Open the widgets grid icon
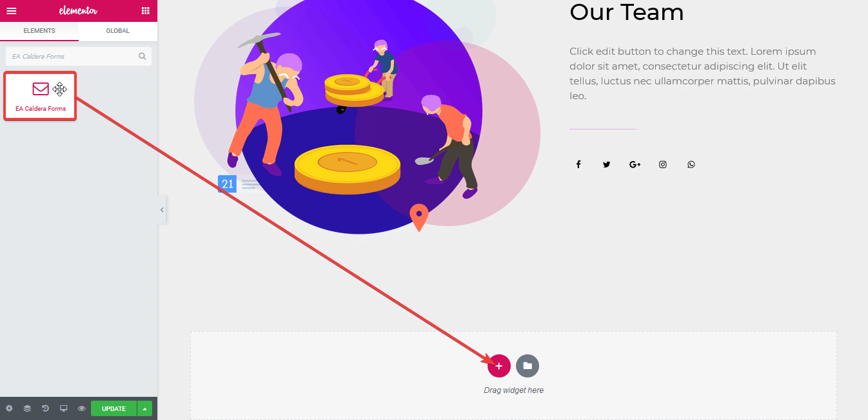Image resolution: width=868 pixels, height=420 pixels. point(145,11)
